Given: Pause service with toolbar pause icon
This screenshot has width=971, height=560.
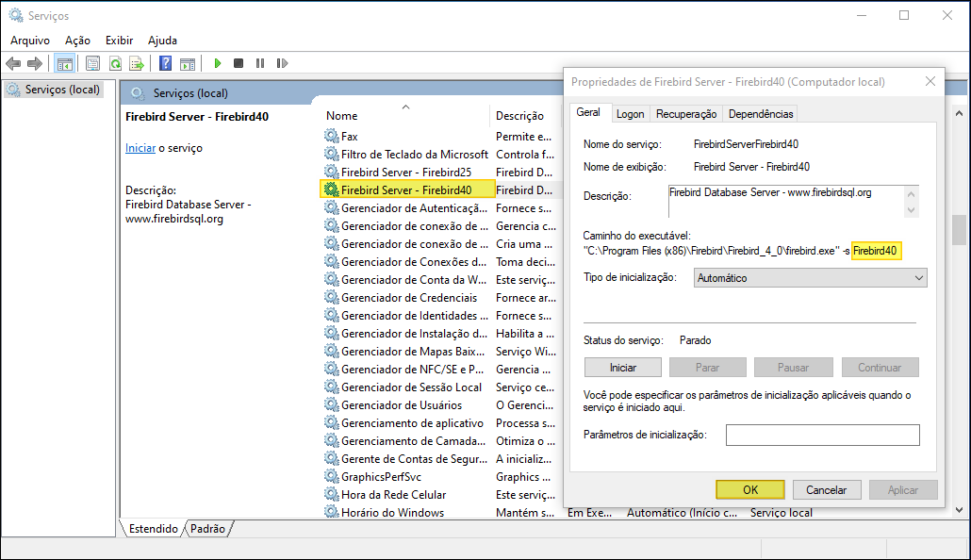Looking at the screenshot, I should click(x=260, y=63).
